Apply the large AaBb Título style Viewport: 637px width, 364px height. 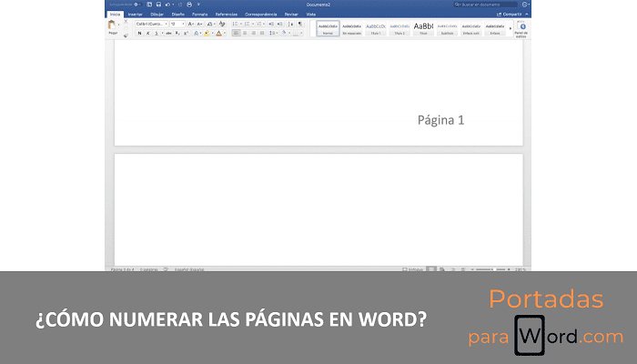pos(423,28)
